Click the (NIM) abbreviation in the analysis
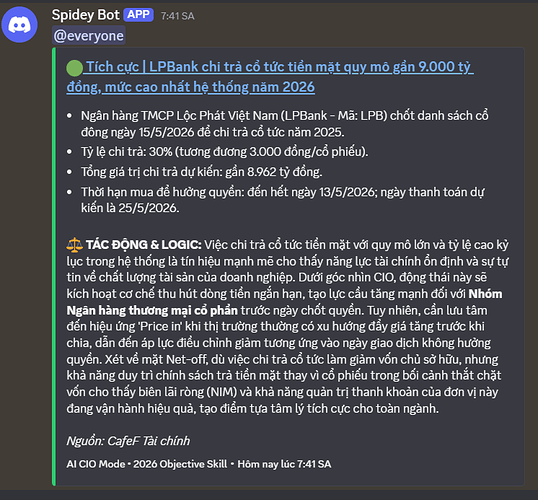The width and height of the screenshot is (538, 500). click(222, 392)
